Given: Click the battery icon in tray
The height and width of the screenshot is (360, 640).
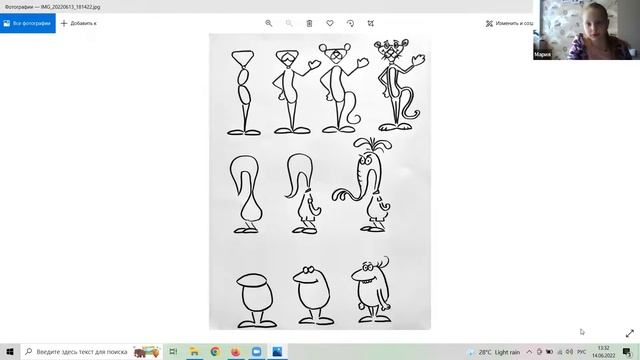Looking at the screenshot, I should 549,352.
